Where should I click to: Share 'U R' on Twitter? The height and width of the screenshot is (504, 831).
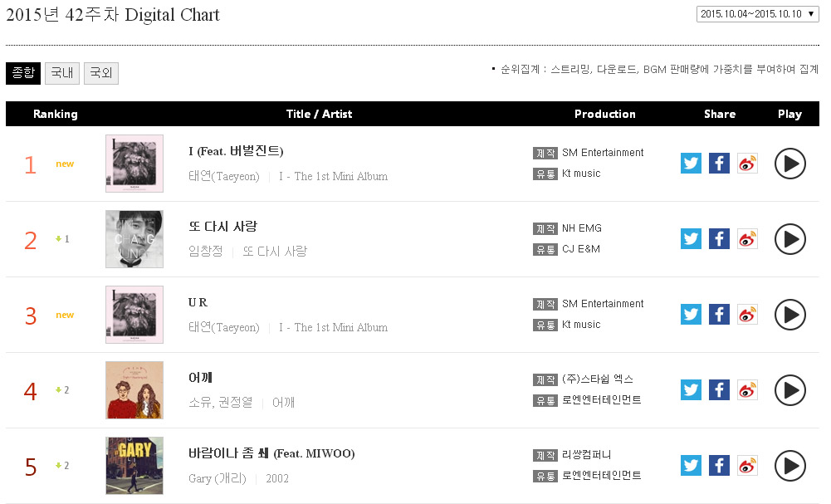[691, 315]
